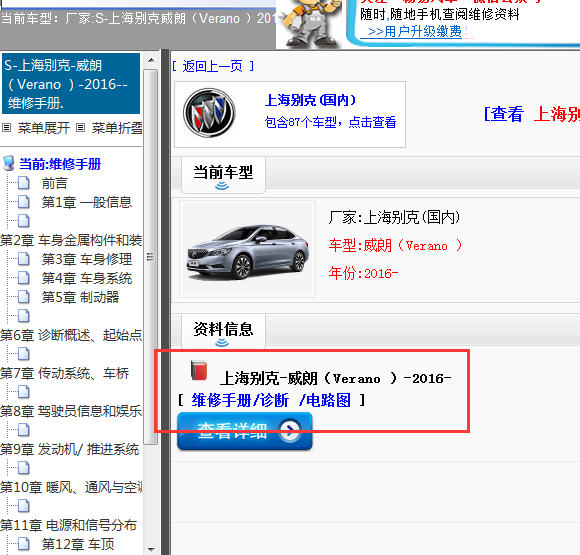Click the arrow icon on 查看详细 button
Viewport: 580px width, 555px height.
click(290, 430)
